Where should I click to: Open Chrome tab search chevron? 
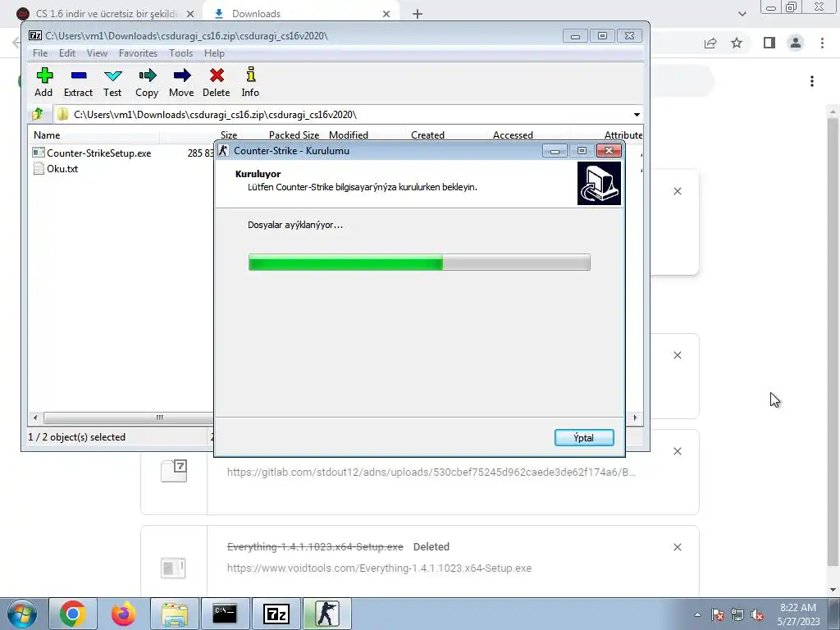click(742, 14)
